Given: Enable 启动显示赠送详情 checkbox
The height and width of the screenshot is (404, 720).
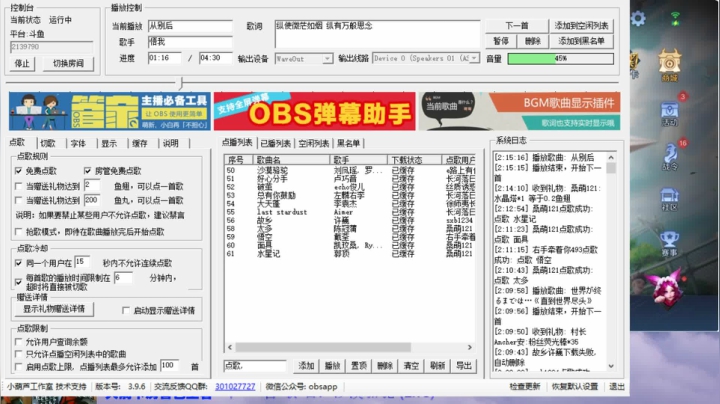Looking at the screenshot, I should [x=126, y=311].
